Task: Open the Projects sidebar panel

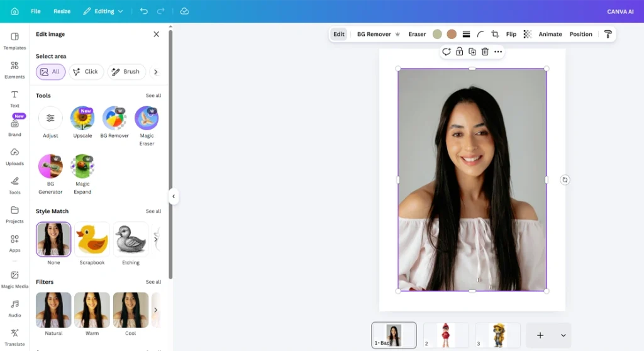Action: click(x=15, y=214)
